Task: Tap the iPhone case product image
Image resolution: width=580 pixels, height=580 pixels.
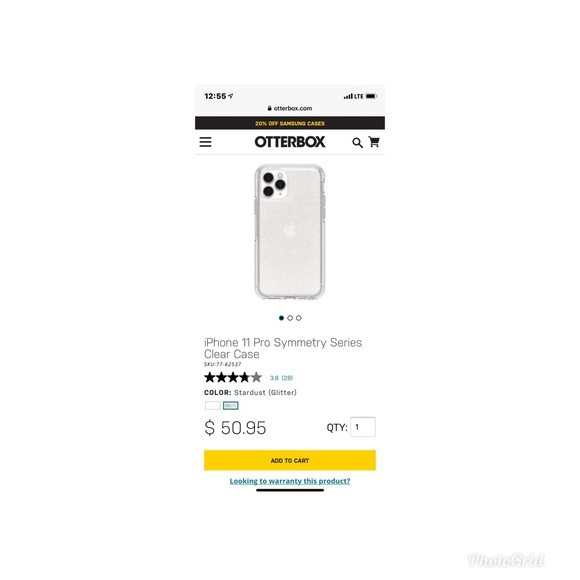Action: [x=290, y=232]
